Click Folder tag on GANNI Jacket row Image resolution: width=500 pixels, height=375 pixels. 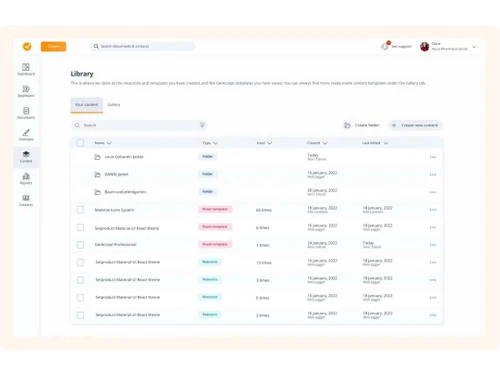pyautogui.click(x=208, y=174)
